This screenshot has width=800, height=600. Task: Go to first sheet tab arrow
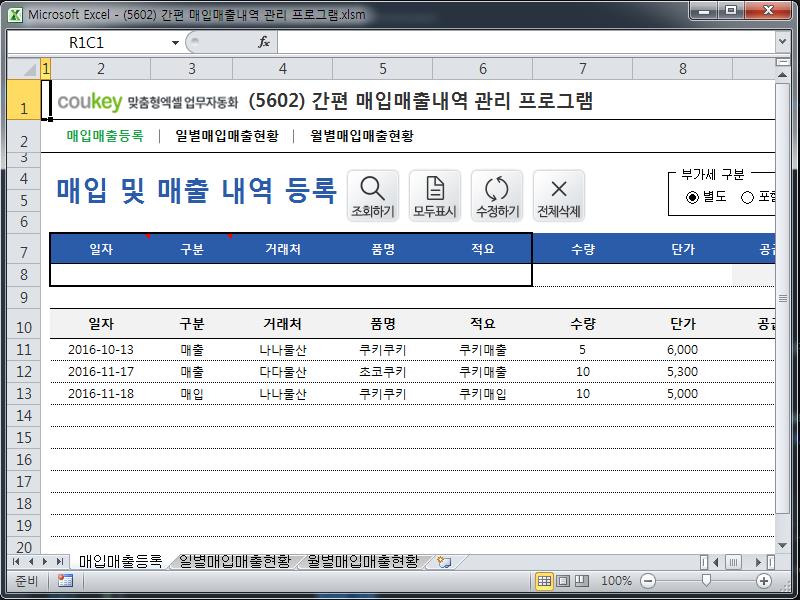[x=16, y=562]
